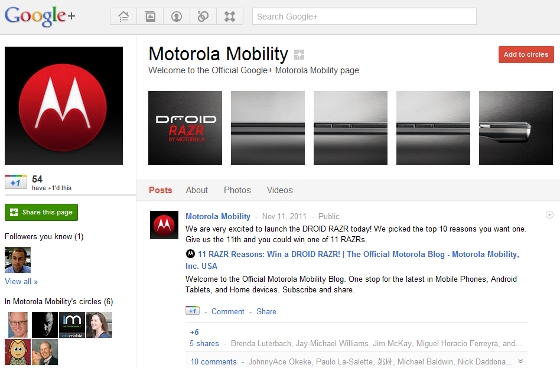Image resolution: width=560 pixels, height=368 pixels.
Task: Open the Google+ logo home link
Action: (x=40, y=16)
